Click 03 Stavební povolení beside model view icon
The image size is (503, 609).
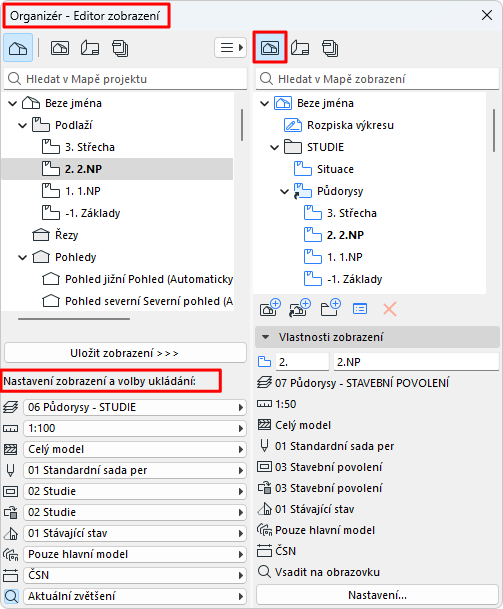tap(329, 467)
